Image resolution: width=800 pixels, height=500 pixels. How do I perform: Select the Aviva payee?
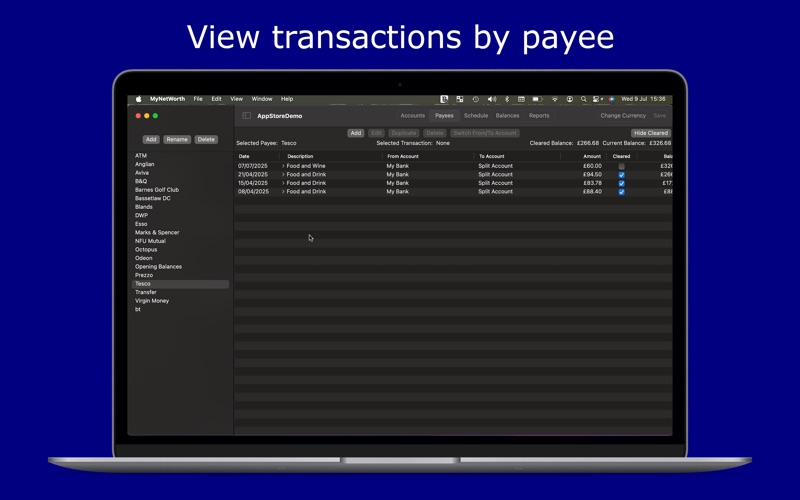tap(142, 173)
